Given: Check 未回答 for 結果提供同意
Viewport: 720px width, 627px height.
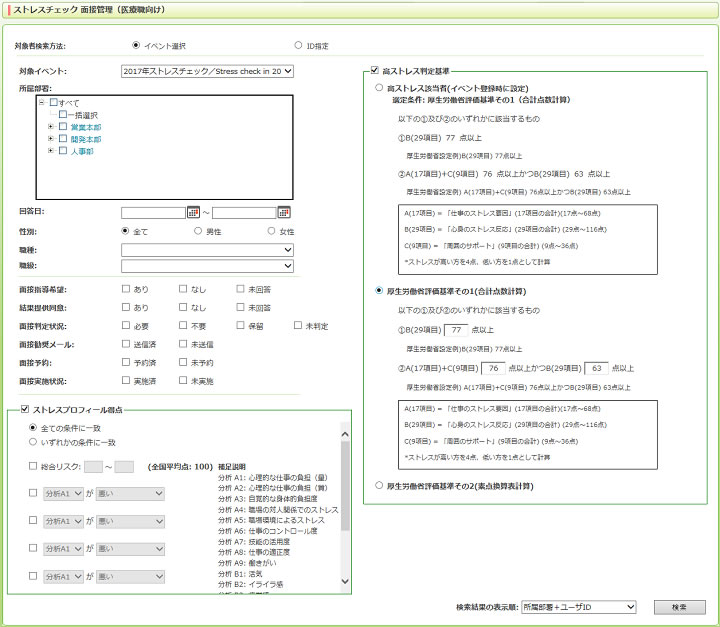Looking at the screenshot, I should [x=240, y=307].
